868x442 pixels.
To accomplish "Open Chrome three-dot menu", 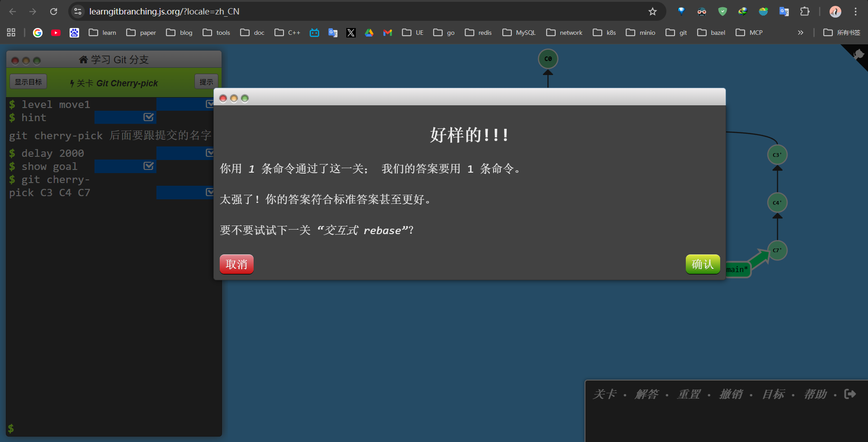I will click(855, 11).
